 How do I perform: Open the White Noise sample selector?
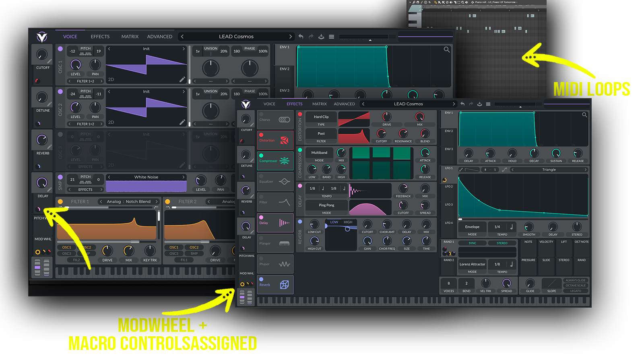[x=146, y=177]
